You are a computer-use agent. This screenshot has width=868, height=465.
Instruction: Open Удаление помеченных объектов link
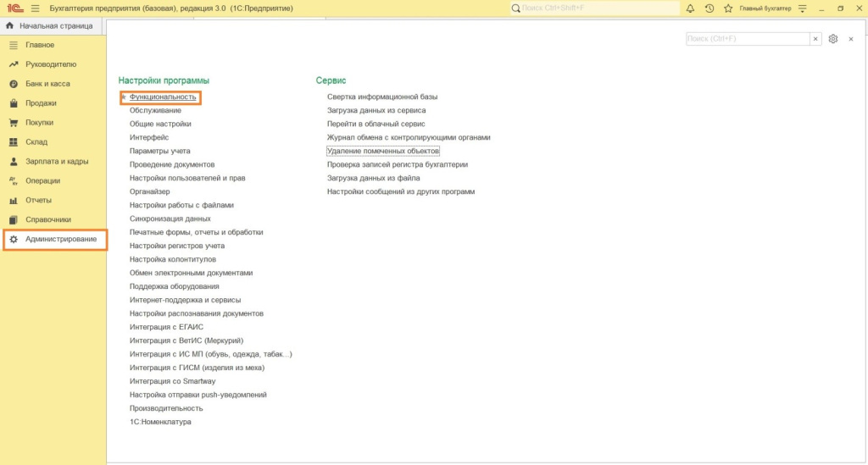pyautogui.click(x=383, y=151)
